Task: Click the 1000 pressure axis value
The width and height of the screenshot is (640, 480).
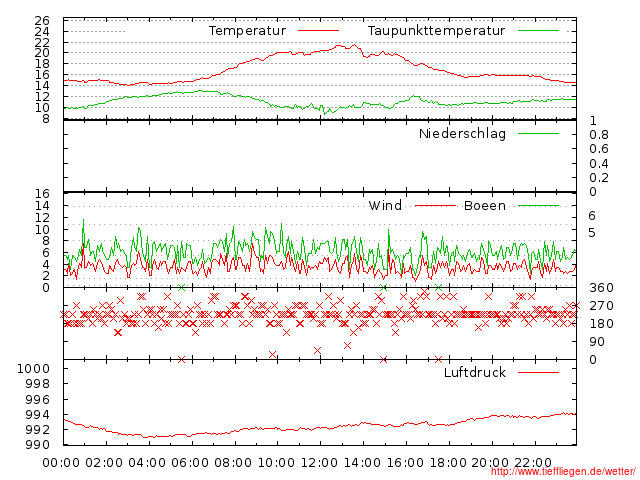Action: 33,369
